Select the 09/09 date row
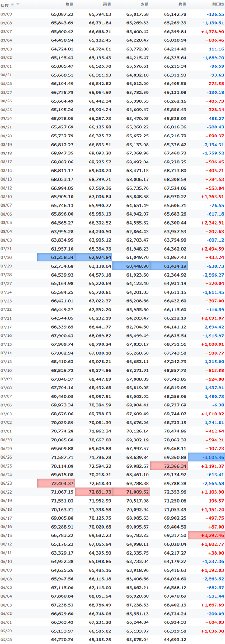Image resolution: width=225 pixels, height=644 pixels. (112, 14)
